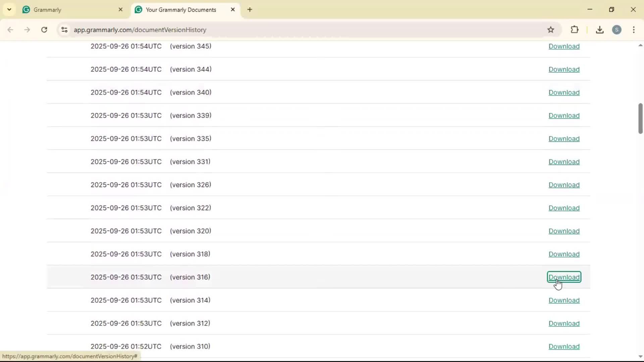
Task: Open Chrome three-dot menu
Action: 634,30
